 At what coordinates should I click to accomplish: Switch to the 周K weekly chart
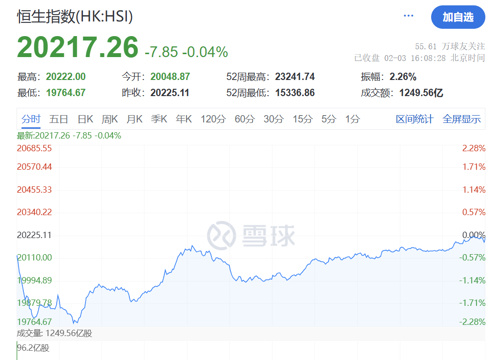pyautogui.click(x=110, y=119)
